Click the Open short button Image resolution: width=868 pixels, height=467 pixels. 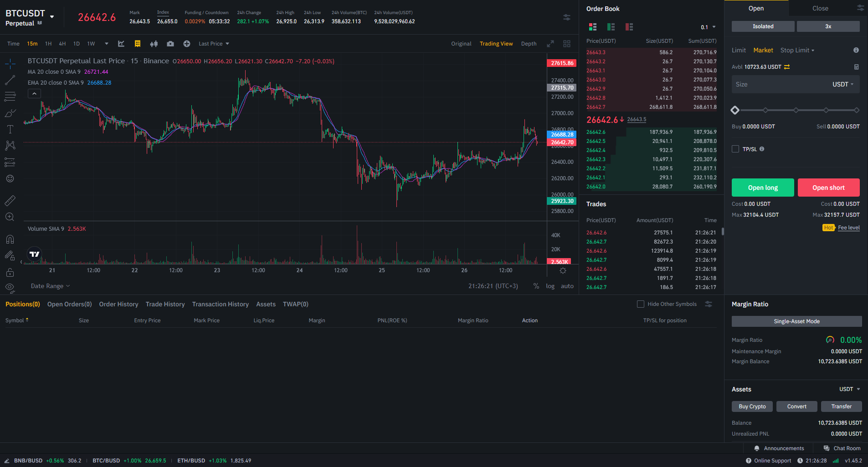(828, 188)
